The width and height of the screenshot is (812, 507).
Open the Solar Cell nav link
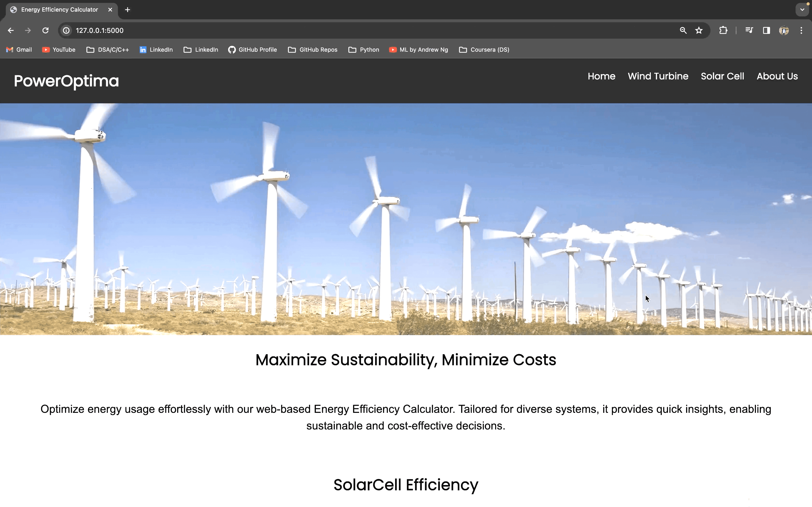[722, 76]
